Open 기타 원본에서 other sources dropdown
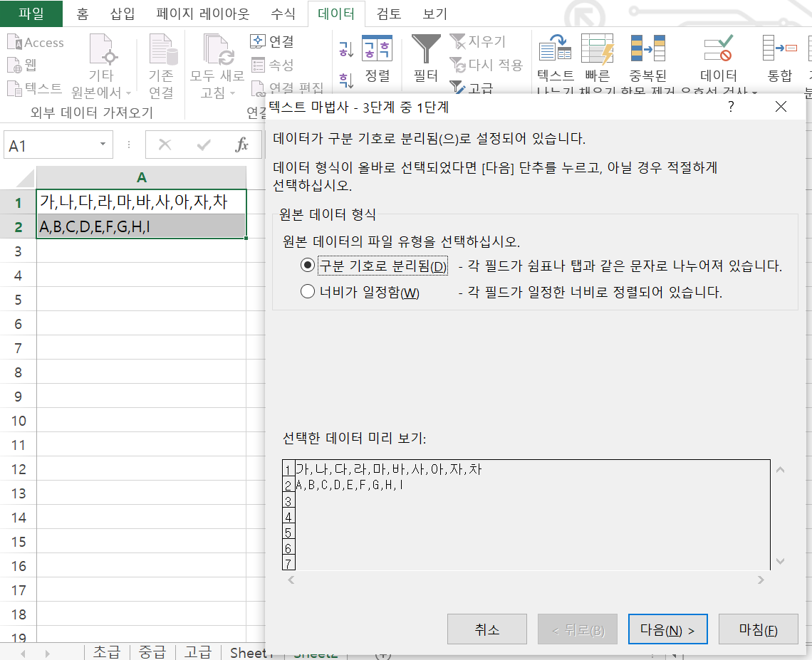Viewport: 812px width, 660px height. coord(101,66)
